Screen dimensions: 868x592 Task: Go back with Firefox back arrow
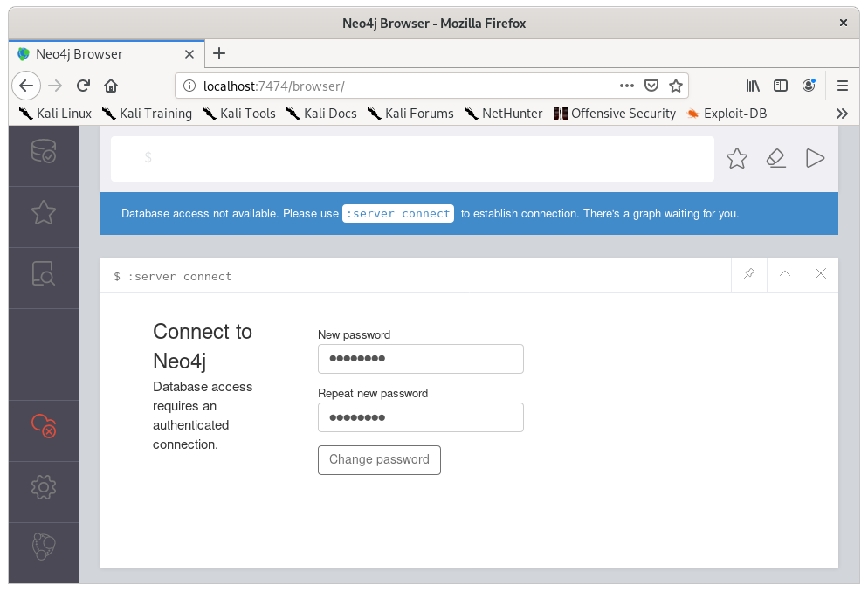(x=26, y=86)
